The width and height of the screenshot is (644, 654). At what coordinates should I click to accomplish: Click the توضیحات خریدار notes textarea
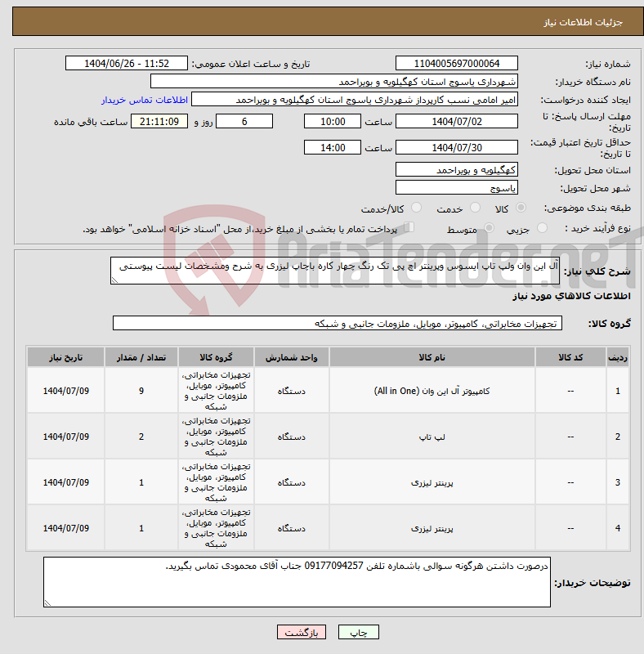297,582
